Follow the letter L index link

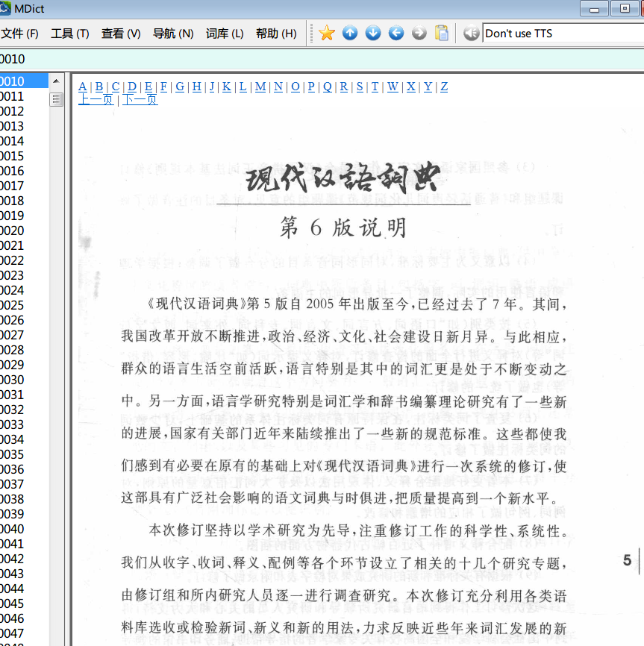[243, 87]
